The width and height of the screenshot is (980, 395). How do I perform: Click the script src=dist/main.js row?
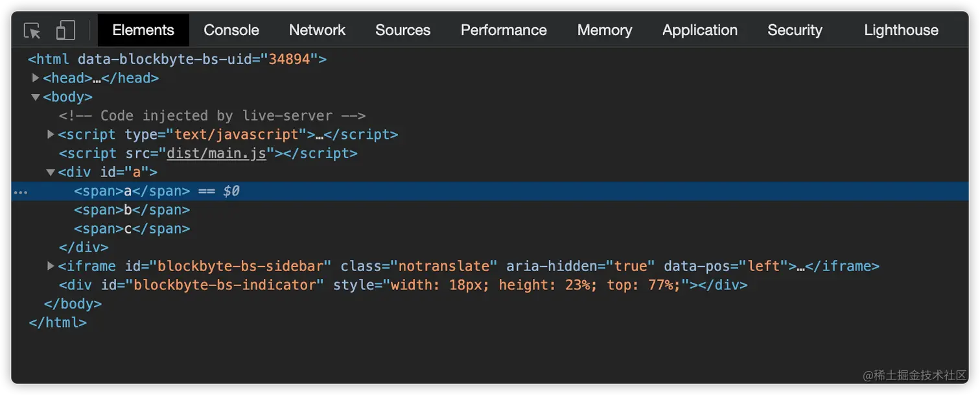click(x=208, y=154)
